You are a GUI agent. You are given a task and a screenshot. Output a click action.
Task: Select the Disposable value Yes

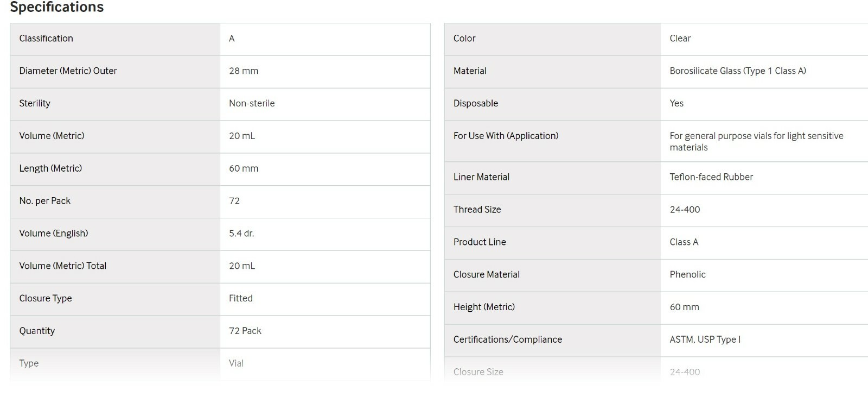click(676, 104)
